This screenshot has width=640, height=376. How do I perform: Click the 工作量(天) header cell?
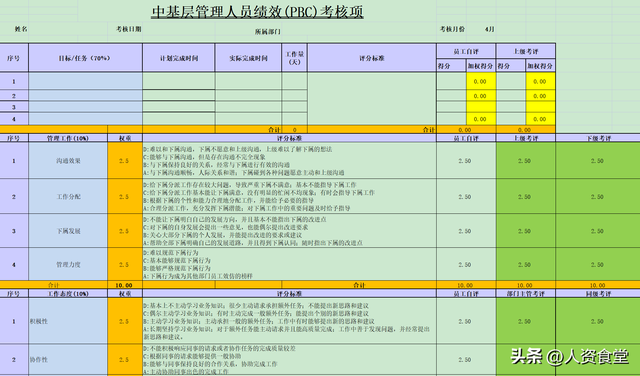pyautogui.click(x=294, y=58)
